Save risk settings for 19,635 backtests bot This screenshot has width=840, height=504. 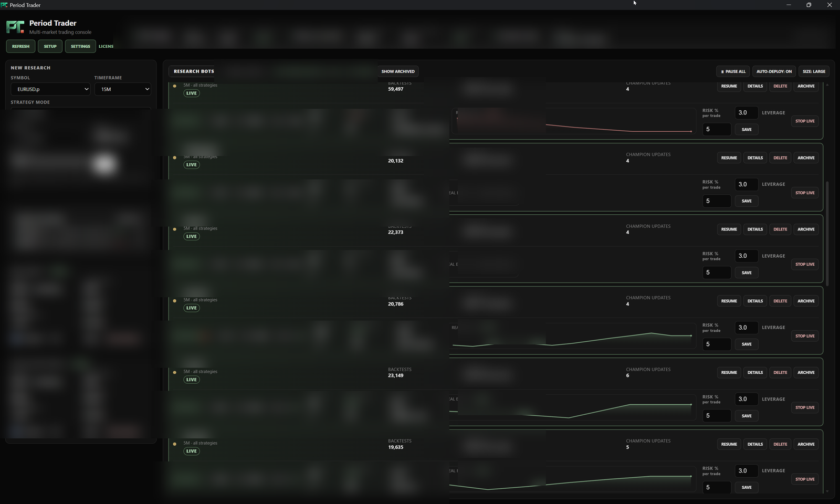tap(747, 488)
